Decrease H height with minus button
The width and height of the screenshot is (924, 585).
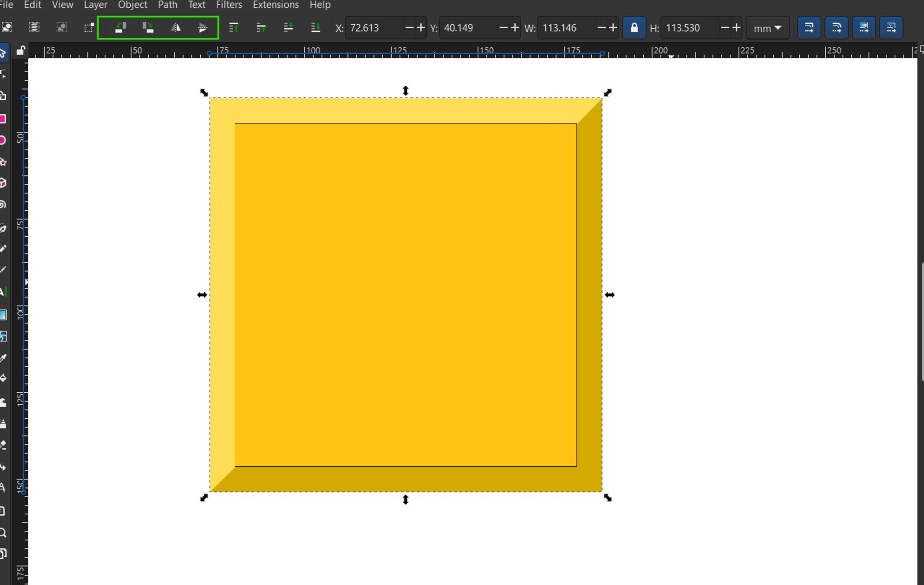725,28
